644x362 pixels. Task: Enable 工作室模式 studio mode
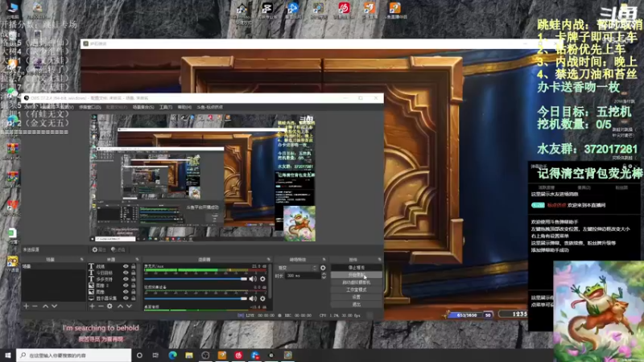pyautogui.click(x=356, y=290)
